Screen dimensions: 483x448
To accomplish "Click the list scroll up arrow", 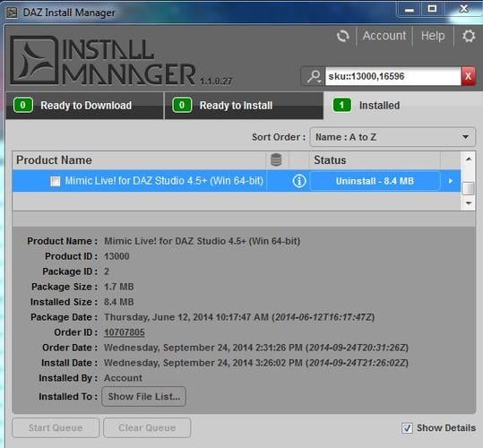I will coord(469,159).
